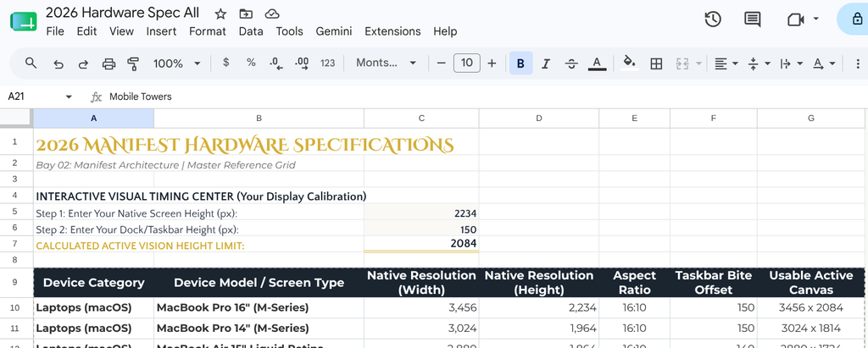Toggle italic formatting
The image size is (868, 348).
tap(546, 64)
